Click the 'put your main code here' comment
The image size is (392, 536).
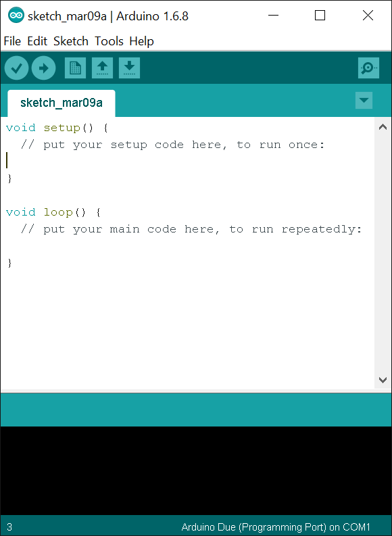pyautogui.click(x=191, y=229)
